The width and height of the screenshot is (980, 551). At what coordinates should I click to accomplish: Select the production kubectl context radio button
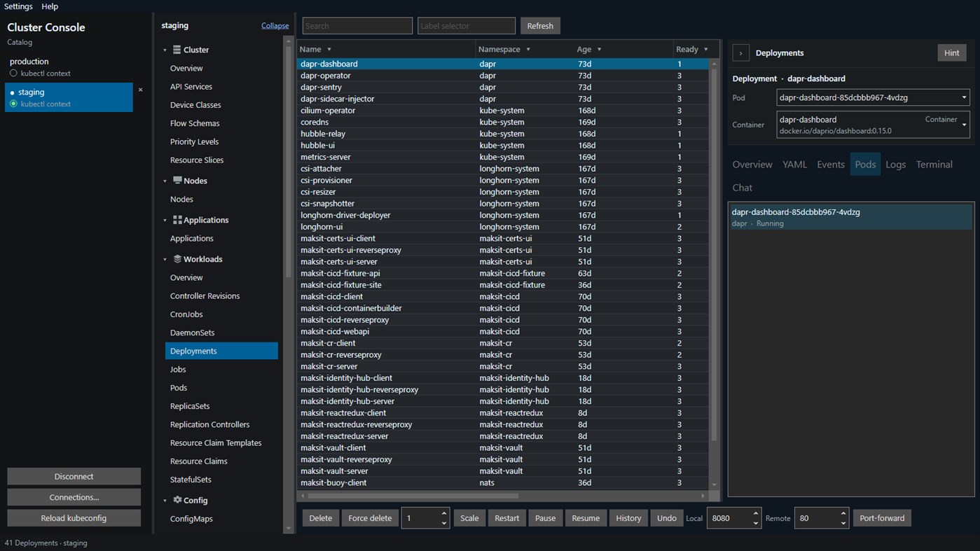click(x=13, y=73)
